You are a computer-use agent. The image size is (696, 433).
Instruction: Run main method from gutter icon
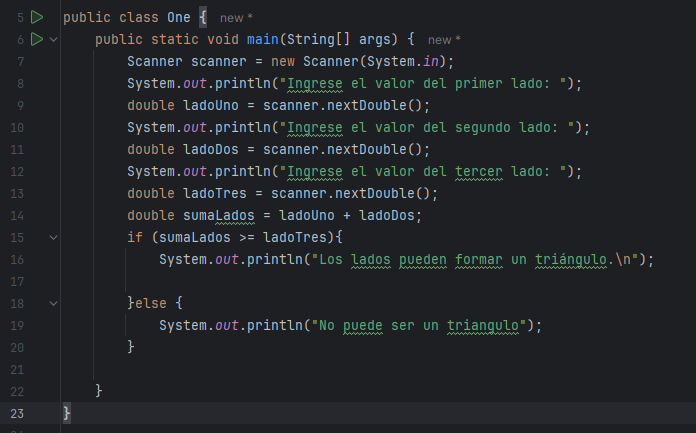coord(37,39)
